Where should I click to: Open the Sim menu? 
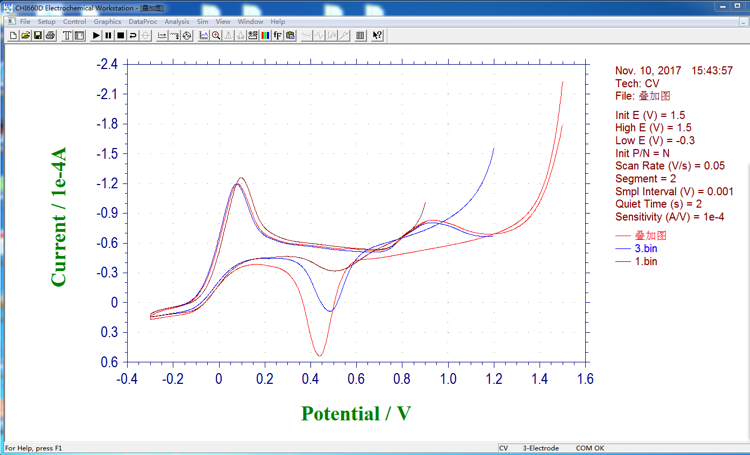(x=202, y=22)
